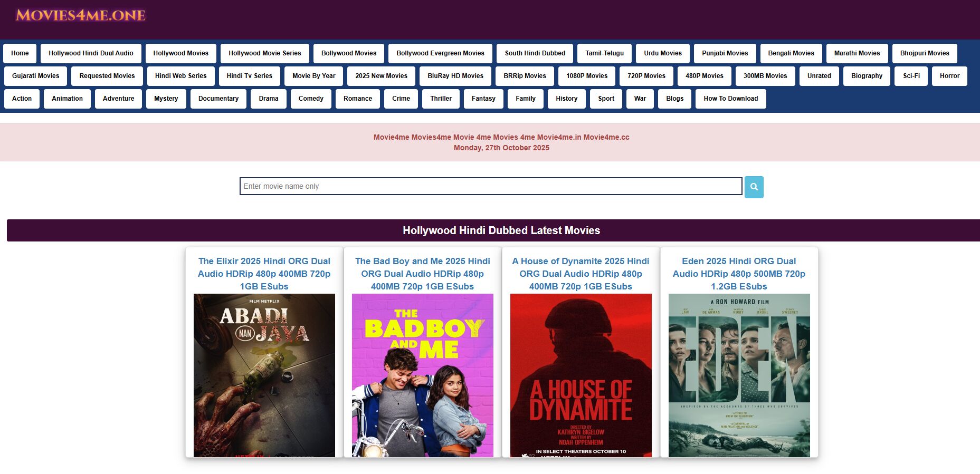The image size is (980, 474).
Task: Browse Punjabi Movies category
Action: click(725, 53)
